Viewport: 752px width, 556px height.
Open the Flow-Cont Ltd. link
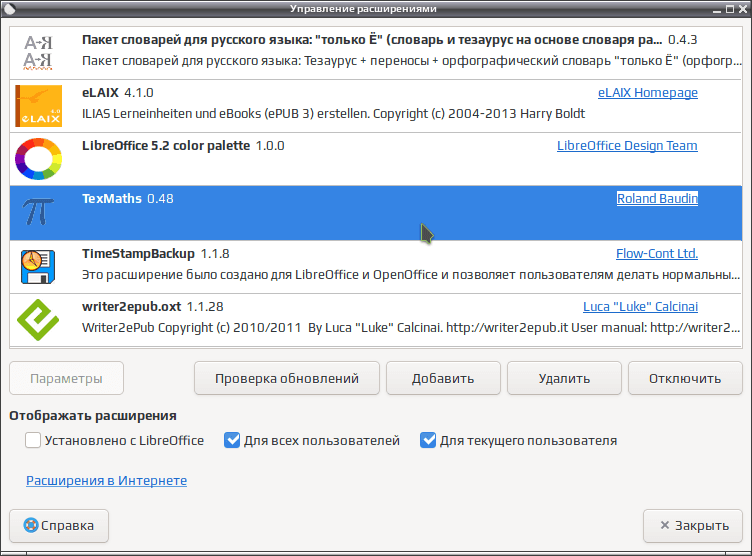point(657,253)
